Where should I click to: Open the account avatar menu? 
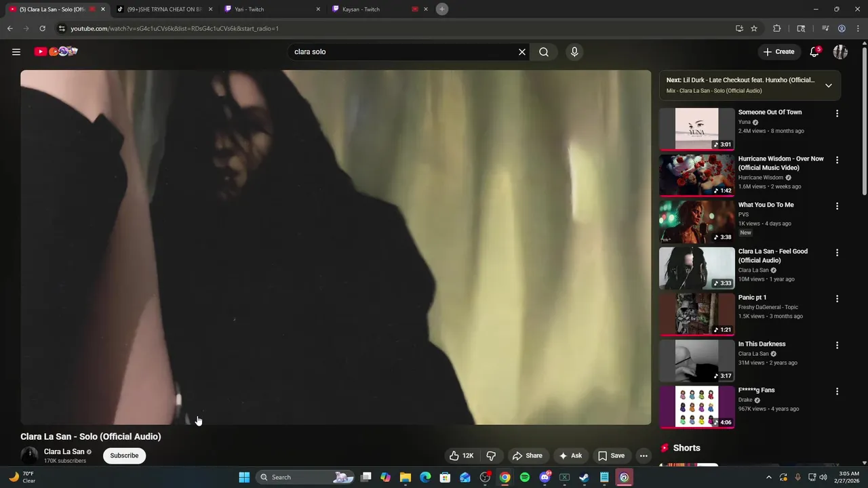tap(840, 52)
